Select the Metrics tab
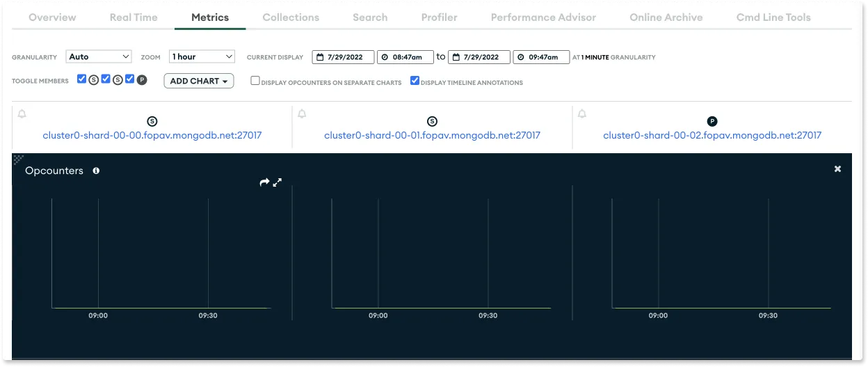868x367 pixels. [x=210, y=17]
